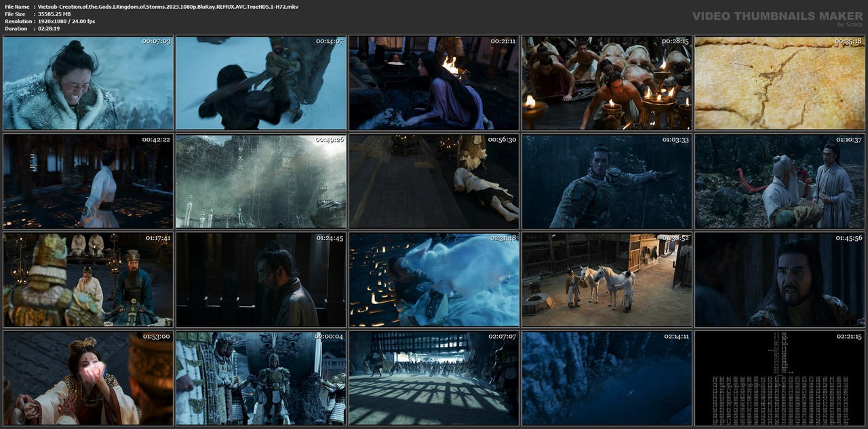Open the thumbnail at 00:28:15

607,83
